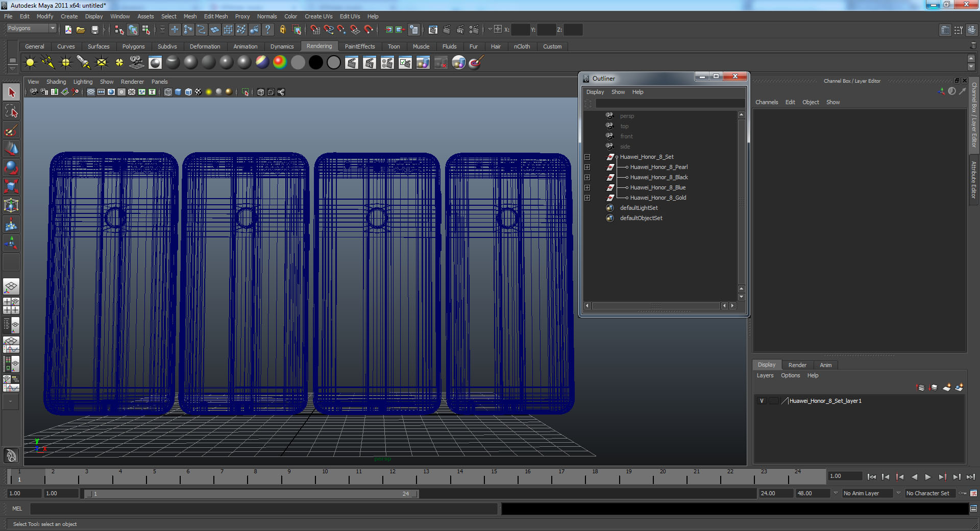The height and width of the screenshot is (531, 980).
Task: Click the black surface shader sphere
Action: [x=316, y=62]
